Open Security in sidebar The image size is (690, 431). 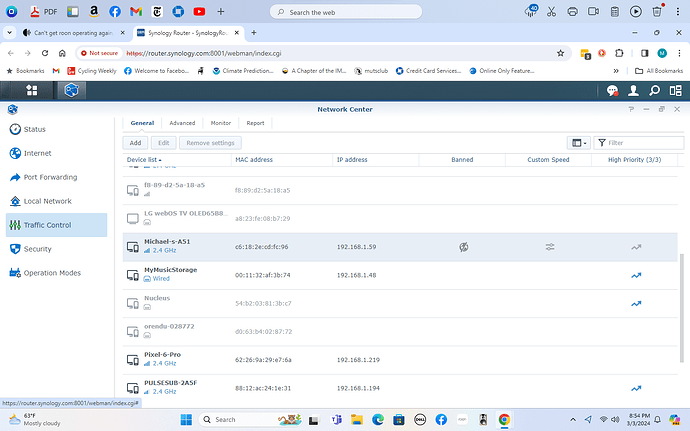(56, 249)
